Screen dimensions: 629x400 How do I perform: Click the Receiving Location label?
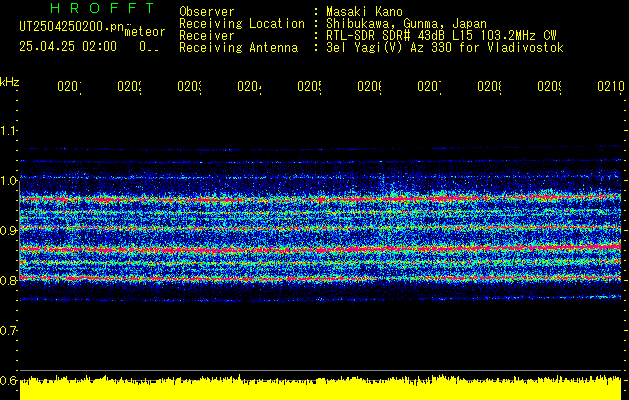[x=242, y=24]
